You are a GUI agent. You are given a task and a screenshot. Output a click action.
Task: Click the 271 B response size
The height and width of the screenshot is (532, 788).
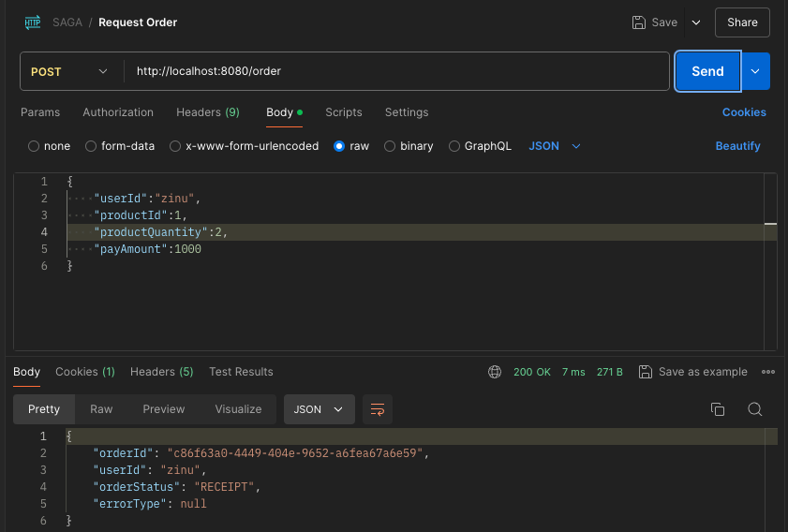(x=610, y=372)
